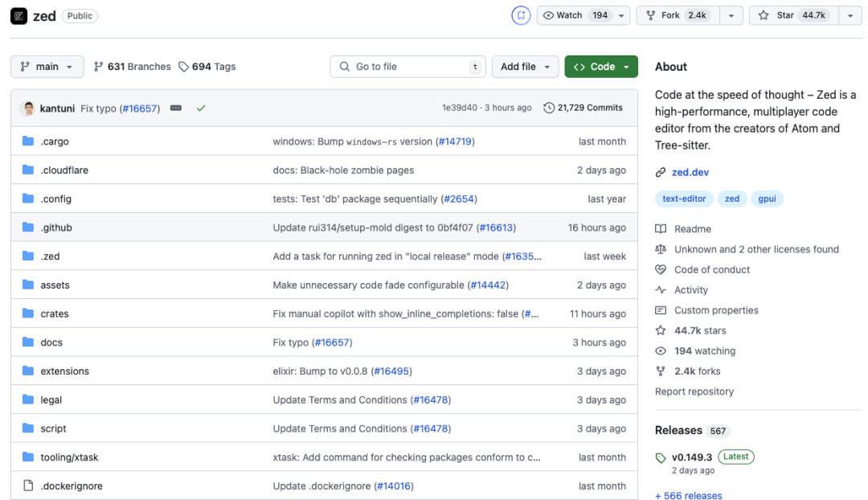Open commit 'docs: Black-hole zombie pages'
Screen dimensions: 868x500
click(x=343, y=170)
